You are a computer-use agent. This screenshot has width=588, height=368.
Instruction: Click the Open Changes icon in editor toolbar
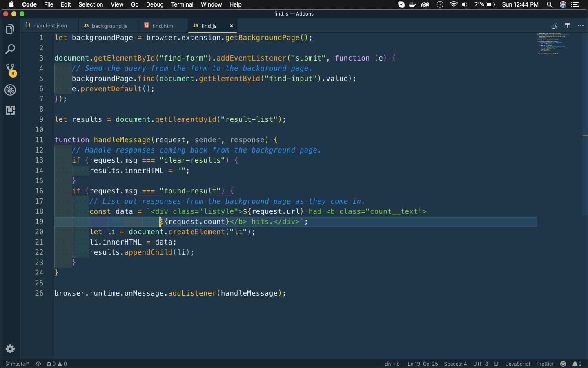tap(554, 26)
